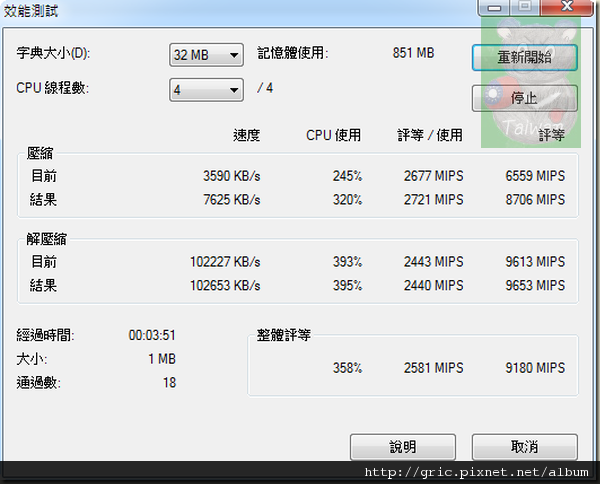Click compression current CPU usage 245%

pos(347,176)
